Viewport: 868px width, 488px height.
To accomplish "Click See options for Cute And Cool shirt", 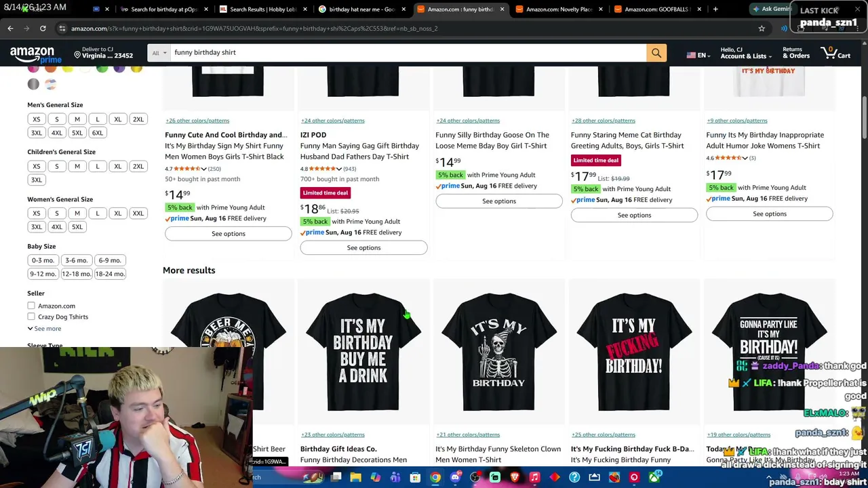I will click(x=229, y=234).
